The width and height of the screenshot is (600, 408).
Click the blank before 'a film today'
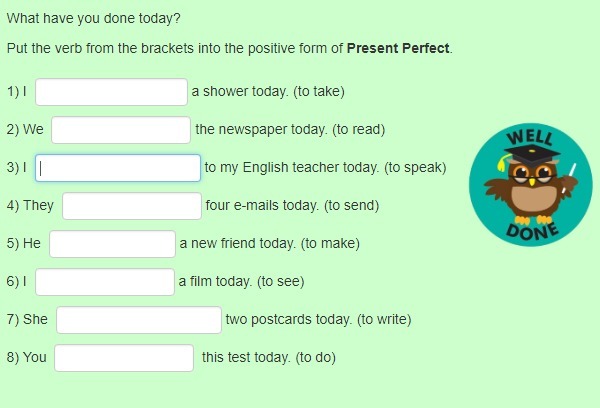click(105, 282)
